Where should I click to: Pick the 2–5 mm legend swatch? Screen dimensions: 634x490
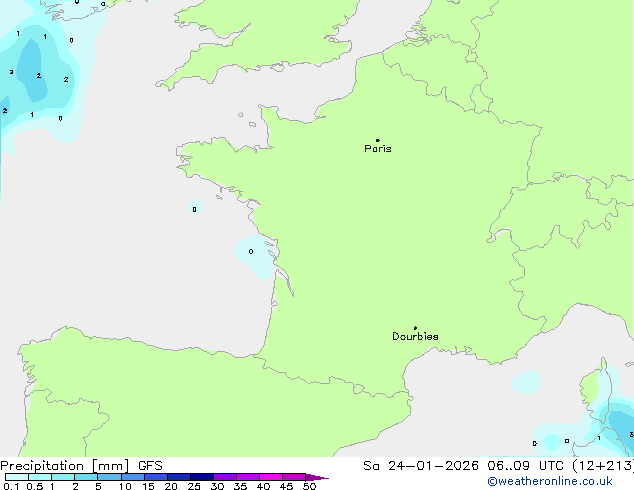pos(86,477)
